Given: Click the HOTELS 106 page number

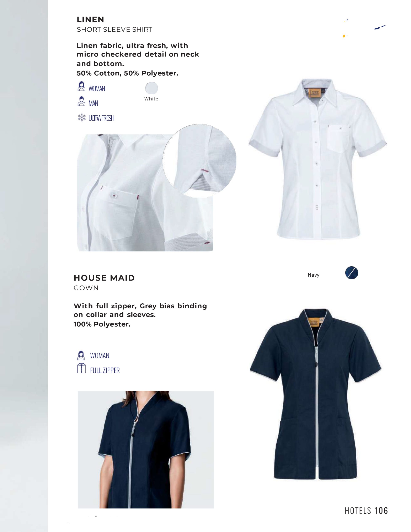Looking at the screenshot, I should click(366, 510).
